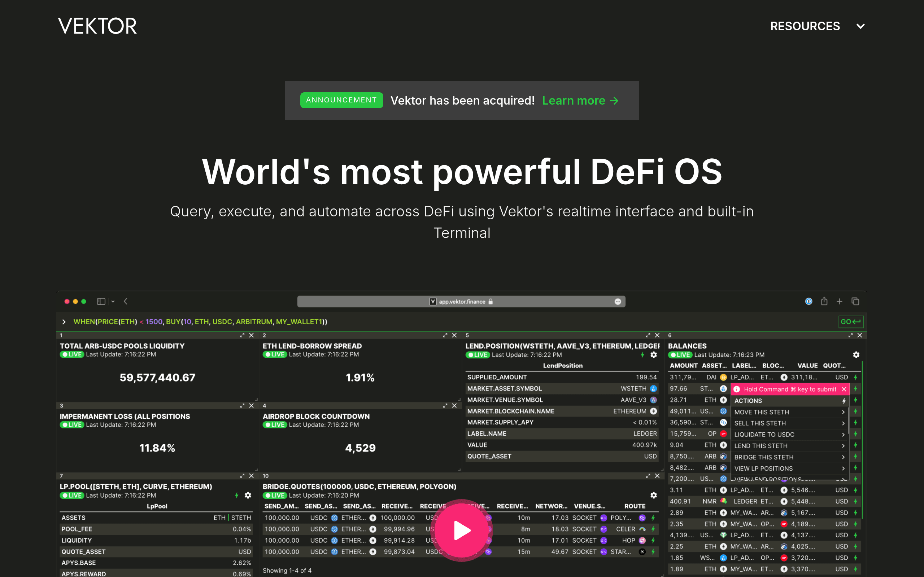Screen dimensions: 924x577
Task: Expand the Lend This STETH submenu arrow
Action: pos(843,446)
